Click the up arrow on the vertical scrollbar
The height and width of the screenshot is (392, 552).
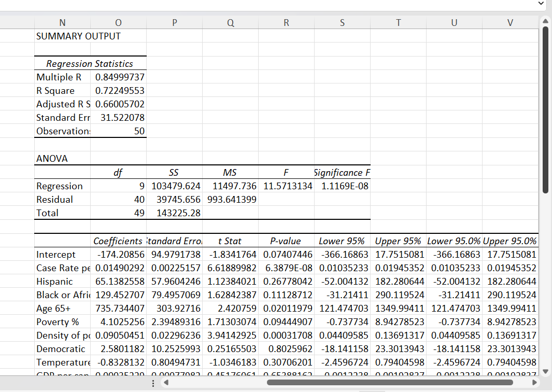pyautogui.click(x=545, y=21)
